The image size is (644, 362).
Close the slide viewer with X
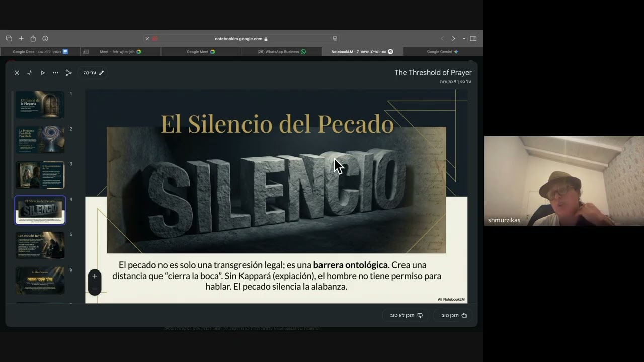[17, 73]
